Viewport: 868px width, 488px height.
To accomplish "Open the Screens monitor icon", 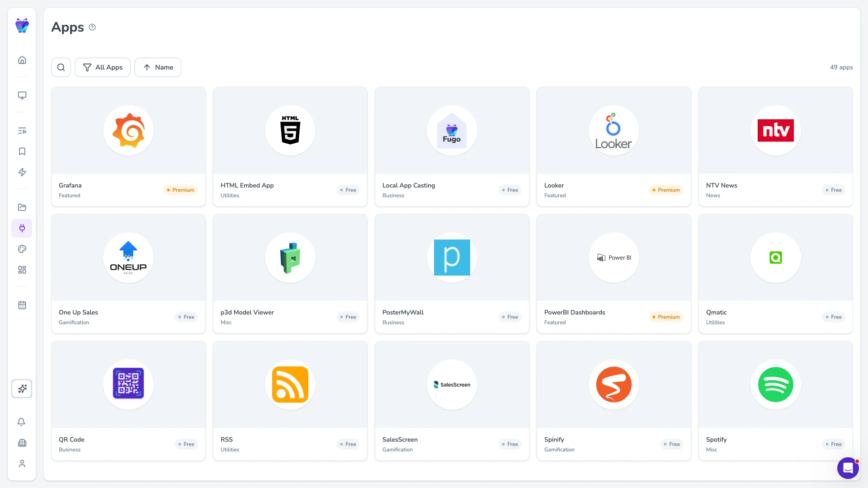I will pyautogui.click(x=22, y=95).
